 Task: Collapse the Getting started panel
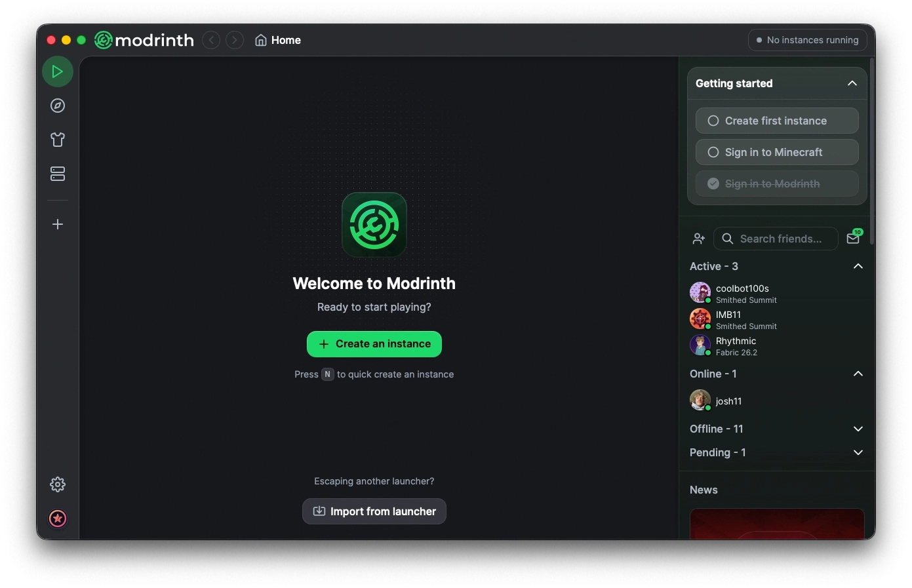(852, 83)
